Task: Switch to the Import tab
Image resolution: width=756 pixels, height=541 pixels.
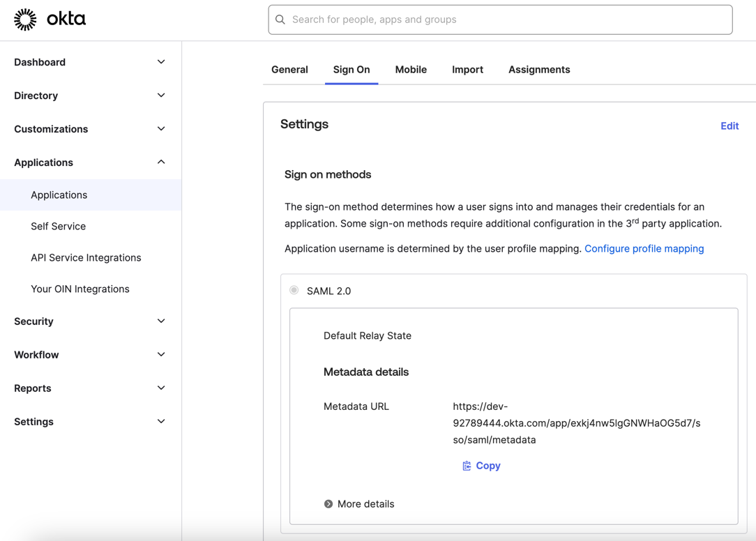Action: point(467,69)
